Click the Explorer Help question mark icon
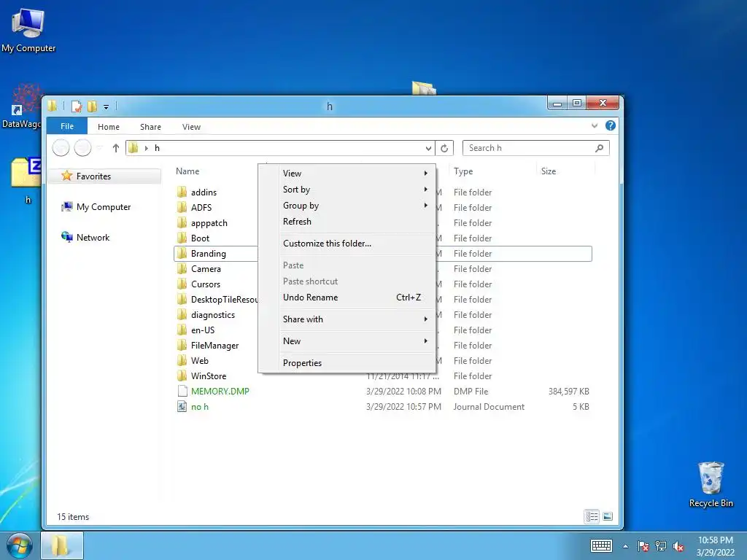Viewport: 747px width, 560px height. 611,125
